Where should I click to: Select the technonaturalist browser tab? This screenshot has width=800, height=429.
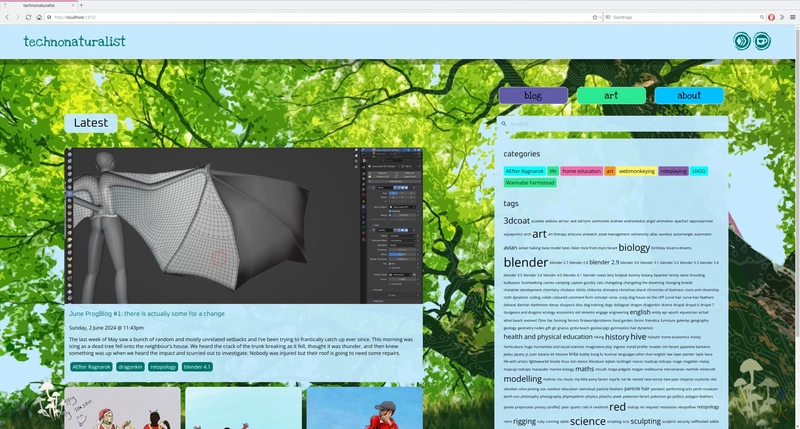point(39,5)
